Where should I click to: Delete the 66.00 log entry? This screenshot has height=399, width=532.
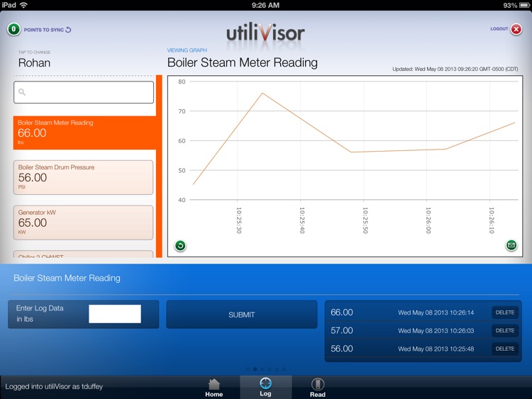pyautogui.click(x=505, y=313)
